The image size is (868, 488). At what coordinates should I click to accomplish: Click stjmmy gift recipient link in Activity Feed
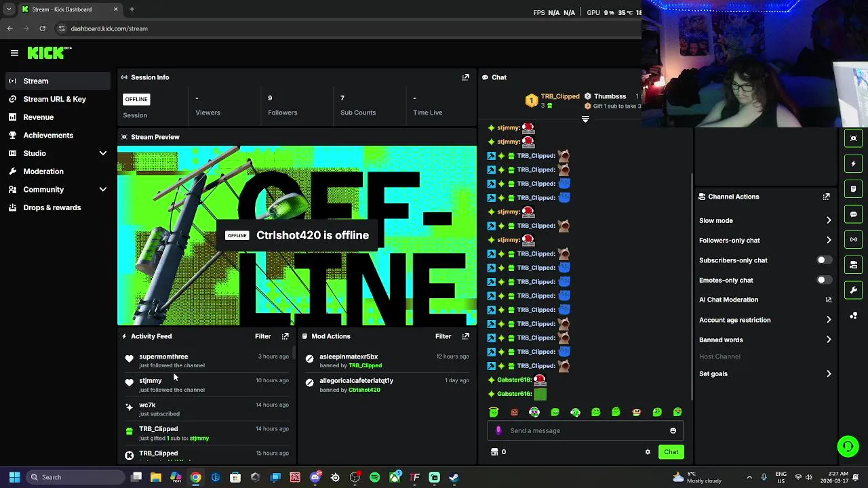[x=199, y=439]
